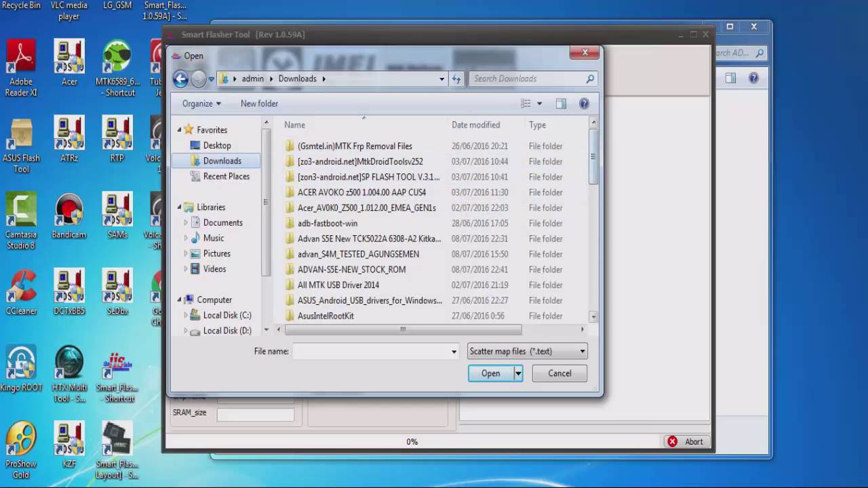This screenshot has width=868, height=488.
Task: Select the All MTK USB Driver 2014 folder
Action: [x=338, y=285]
